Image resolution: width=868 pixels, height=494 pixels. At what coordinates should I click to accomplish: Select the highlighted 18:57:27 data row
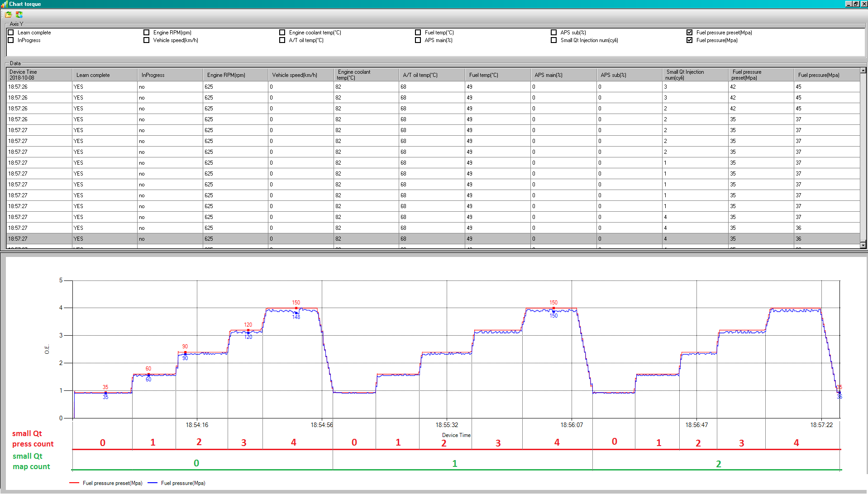pyautogui.click(x=317, y=239)
